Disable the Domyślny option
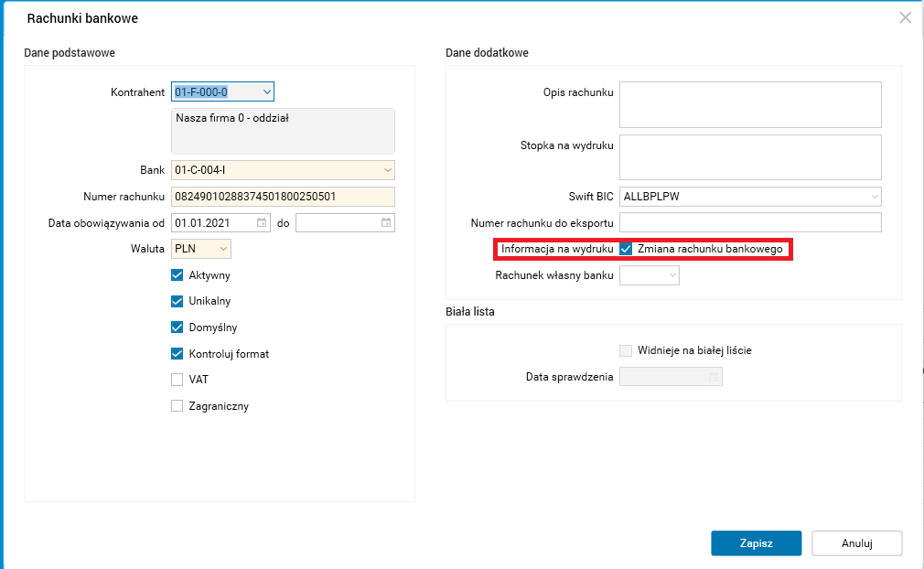This screenshot has height=569, width=924. 177,327
